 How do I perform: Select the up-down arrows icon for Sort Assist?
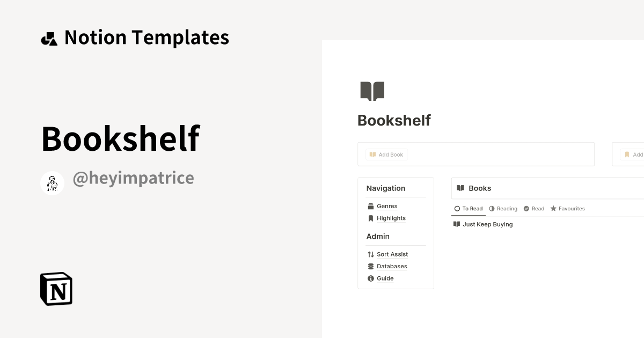coord(370,254)
